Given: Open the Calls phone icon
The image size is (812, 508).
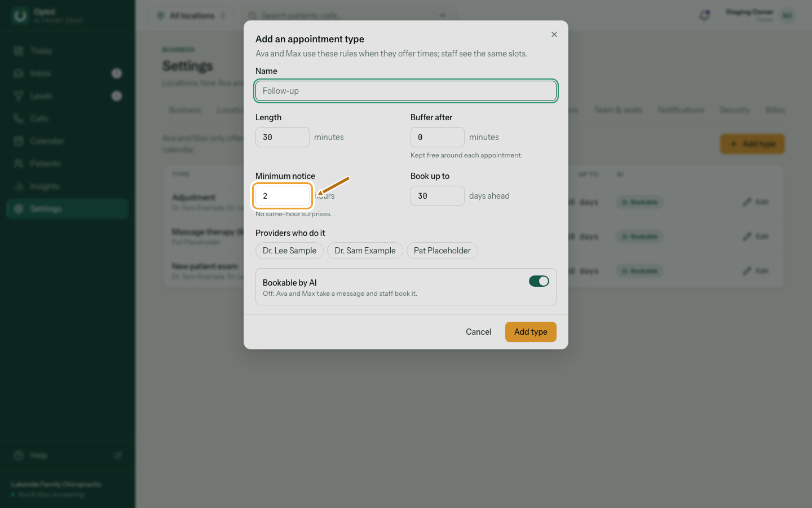Looking at the screenshot, I should click(x=19, y=119).
